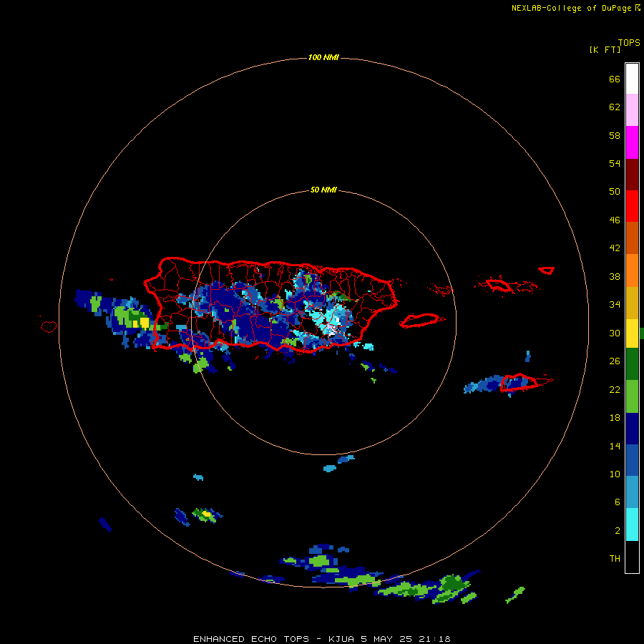Image resolution: width=644 pixels, height=644 pixels.
Task: Click the 42 value on the legend
Action: [x=615, y=248]
